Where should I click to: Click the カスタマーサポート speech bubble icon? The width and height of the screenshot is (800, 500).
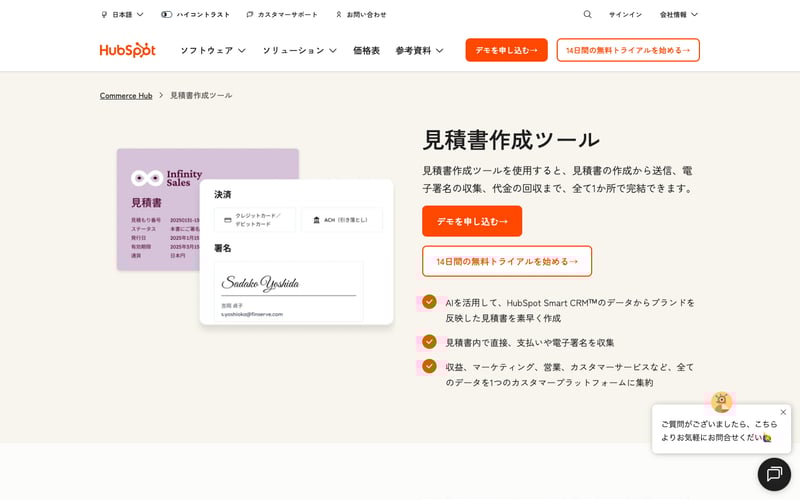tap(249, 15)
